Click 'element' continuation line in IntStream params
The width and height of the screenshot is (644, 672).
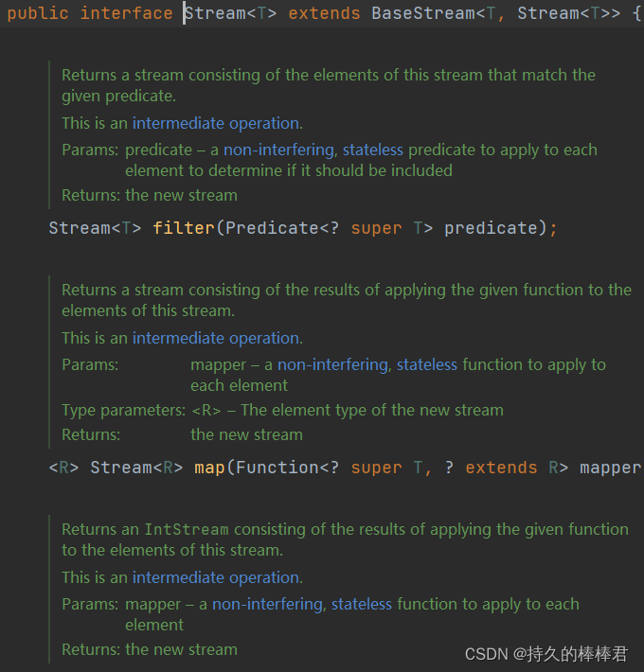click(x=154, y=626)
